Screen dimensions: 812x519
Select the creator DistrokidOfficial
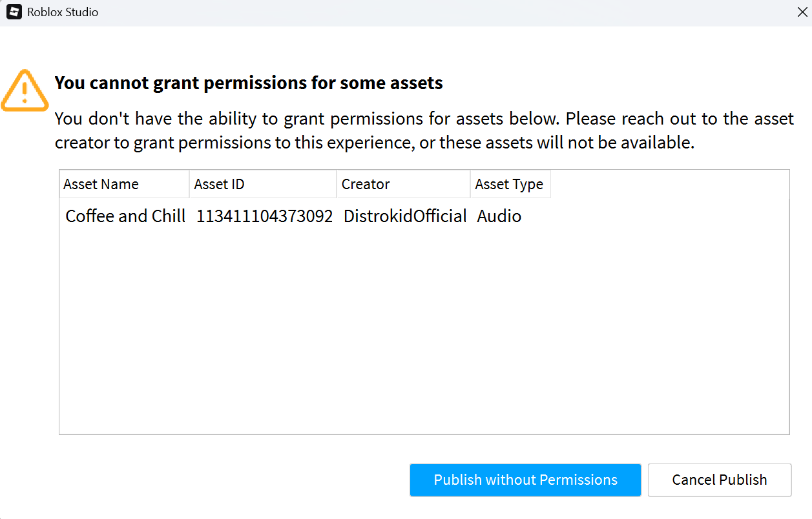[404, 216]
